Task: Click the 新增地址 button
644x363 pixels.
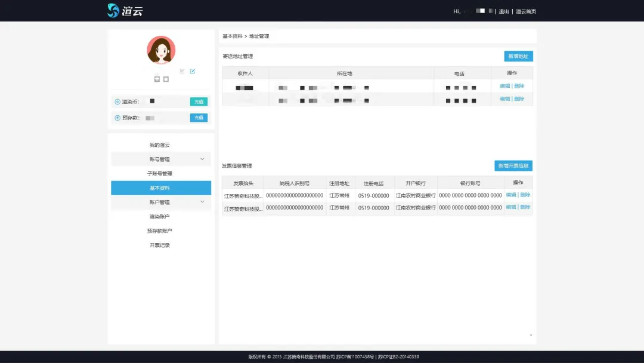Action: 518,56
